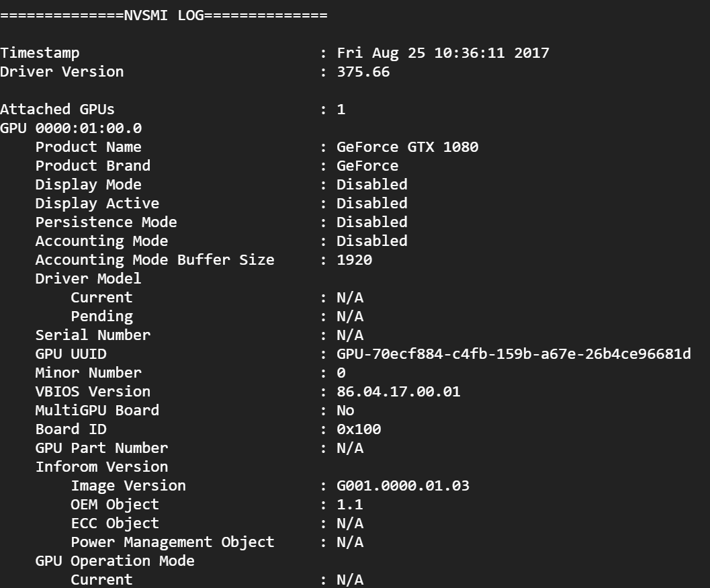This screenshot has height=588, width=710.
Task: Click the Driver Version value 375.66
Action: tap(363, 71)
